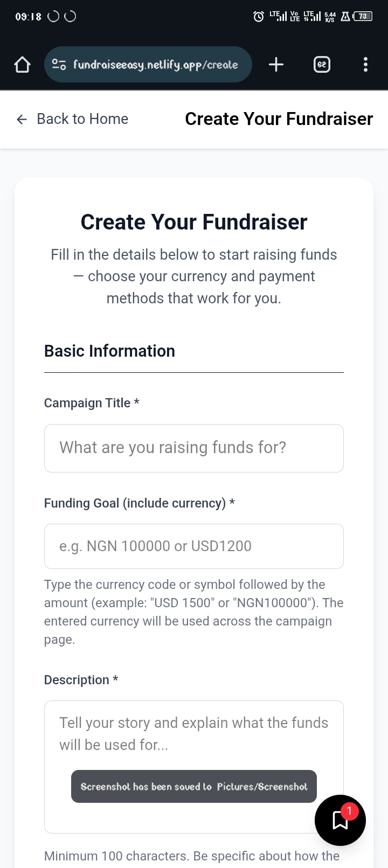388x868 pixels.
Task: Open site settings icon in address bar
Action: [59, 65]
